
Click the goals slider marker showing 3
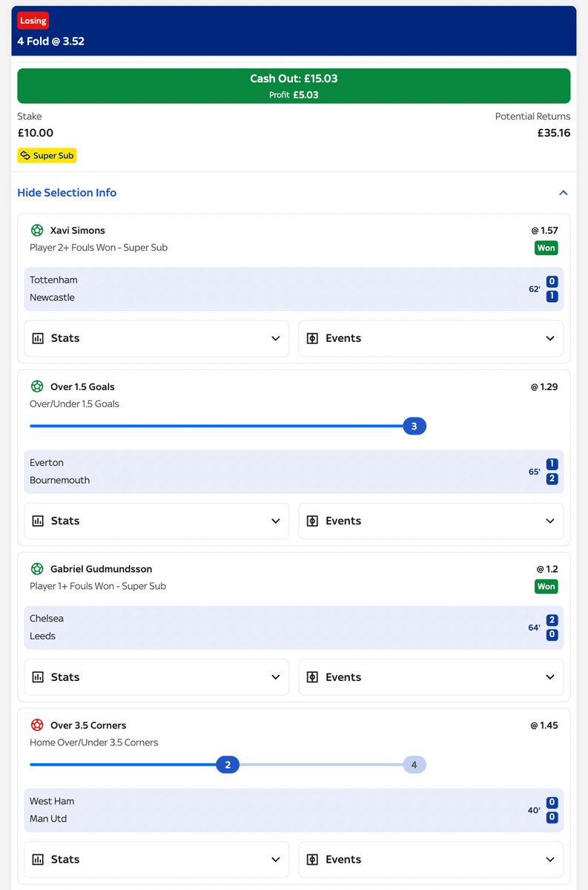point(414,426)
